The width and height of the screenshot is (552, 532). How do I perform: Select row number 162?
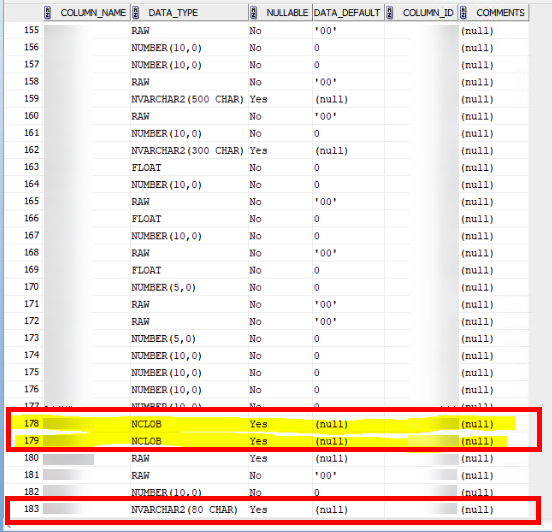31,150
